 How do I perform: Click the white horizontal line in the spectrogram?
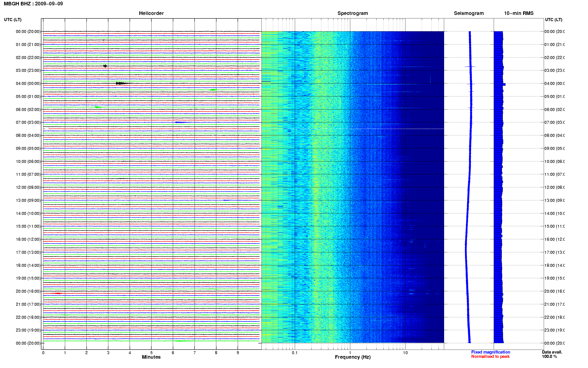[397, 129]
